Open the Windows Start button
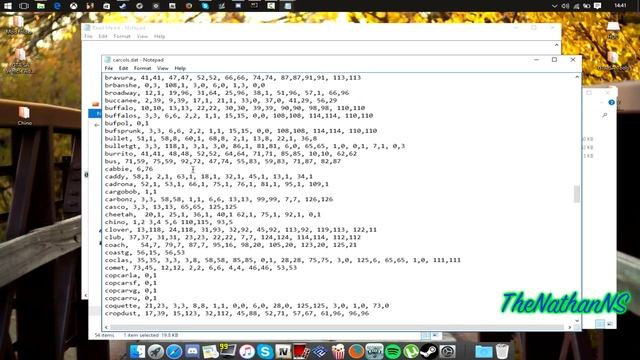This screenshot has height=360, width=640. (x=7, y=6)
